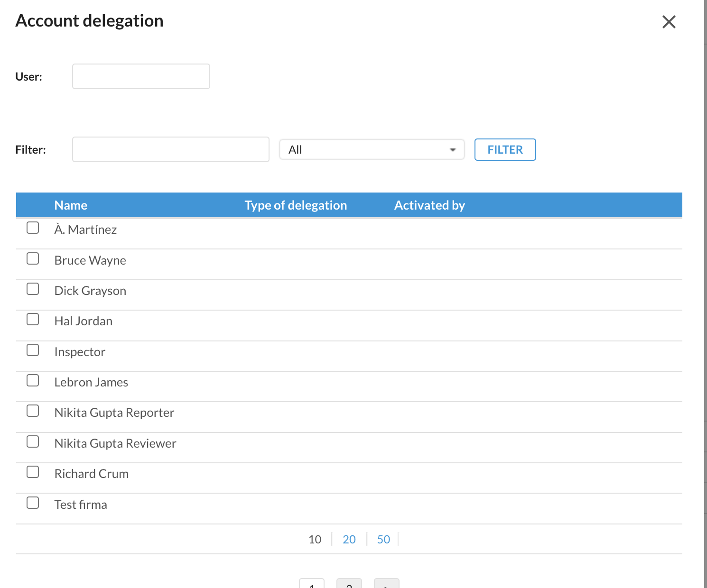Tick the Richard Crum checkbox
Image resolution: width=707 pixels, height=588 pixels.
coord(33,472)
